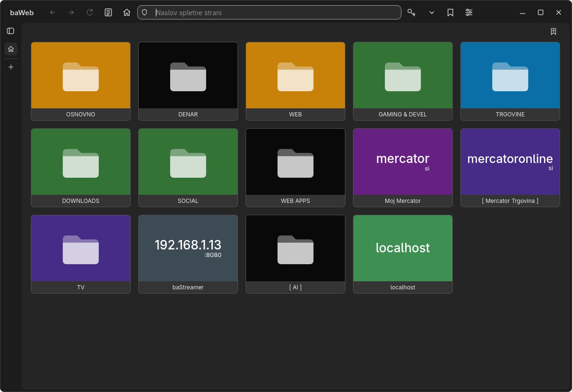Click the bookmark icon in toolbar
This screenshot has width=572, height=392.
coord(450,12)
